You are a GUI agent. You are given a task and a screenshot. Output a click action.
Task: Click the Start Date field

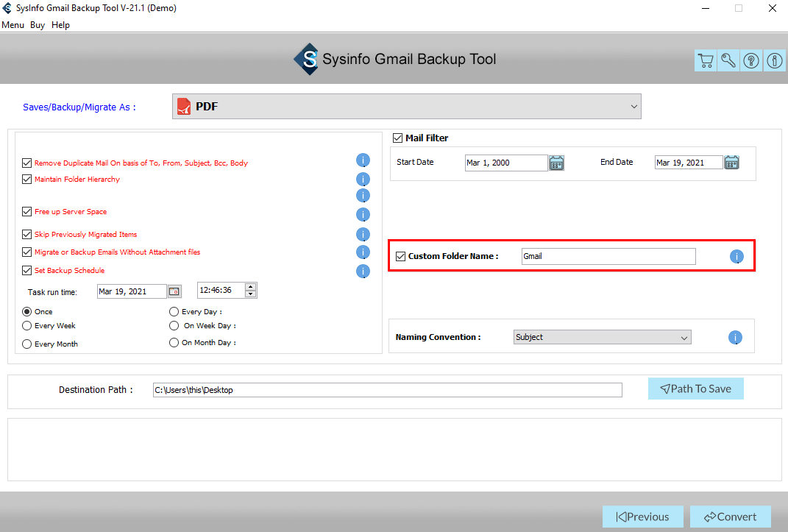506,163
